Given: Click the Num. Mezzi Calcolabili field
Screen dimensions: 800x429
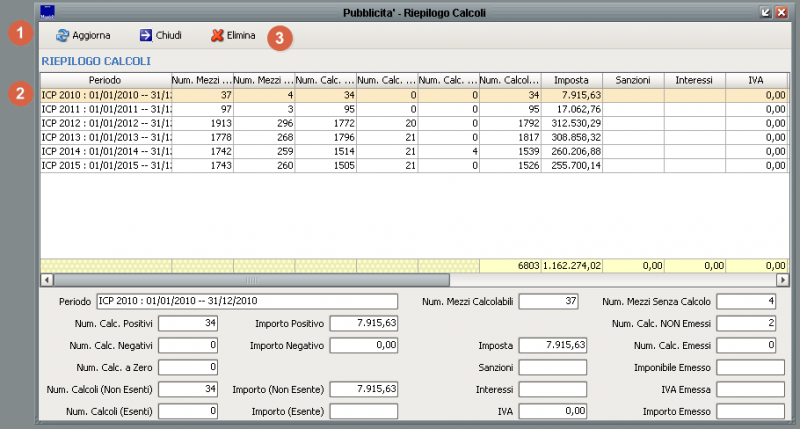Looking at the screenshot, I should click(549, 301).
